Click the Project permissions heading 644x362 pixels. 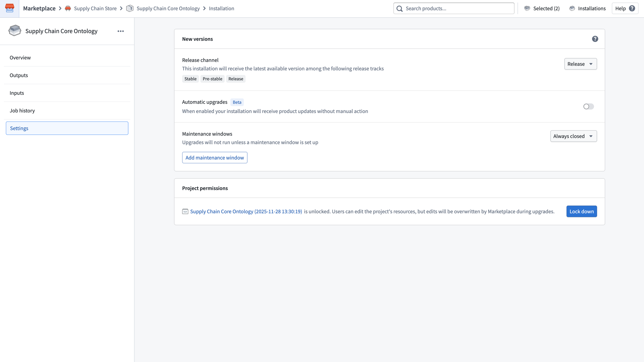(x=205, y=188)
